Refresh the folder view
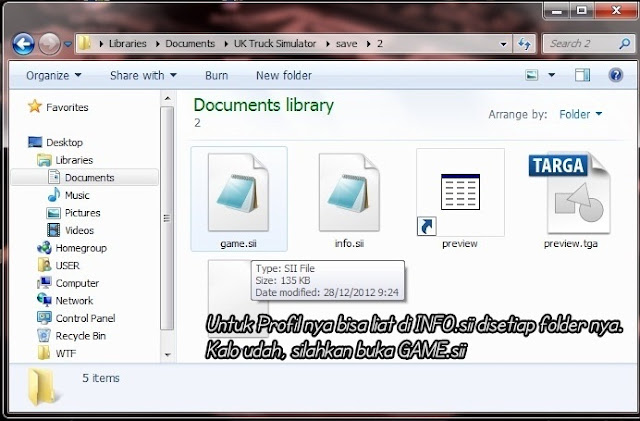The width and height of the screenshot is (640, 421). point(524,44)
